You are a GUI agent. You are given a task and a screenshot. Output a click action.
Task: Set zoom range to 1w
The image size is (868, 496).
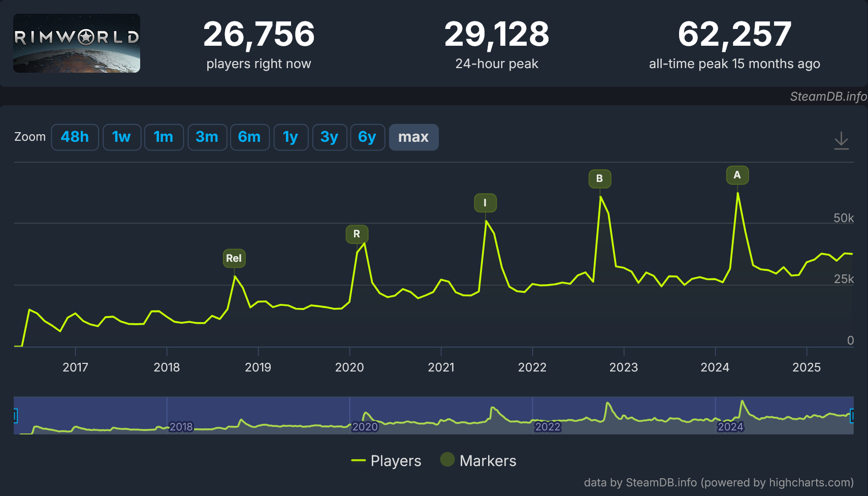121,137
